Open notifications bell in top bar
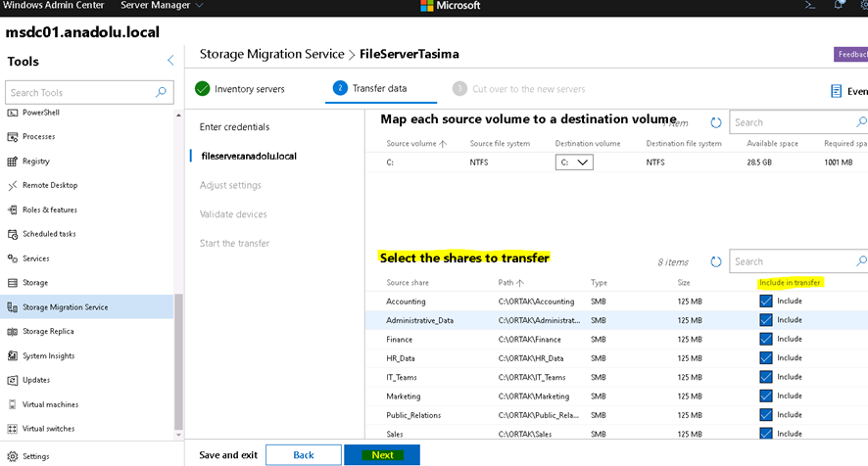This screenshot has width=868, height=466. click(x=839, y=5)
